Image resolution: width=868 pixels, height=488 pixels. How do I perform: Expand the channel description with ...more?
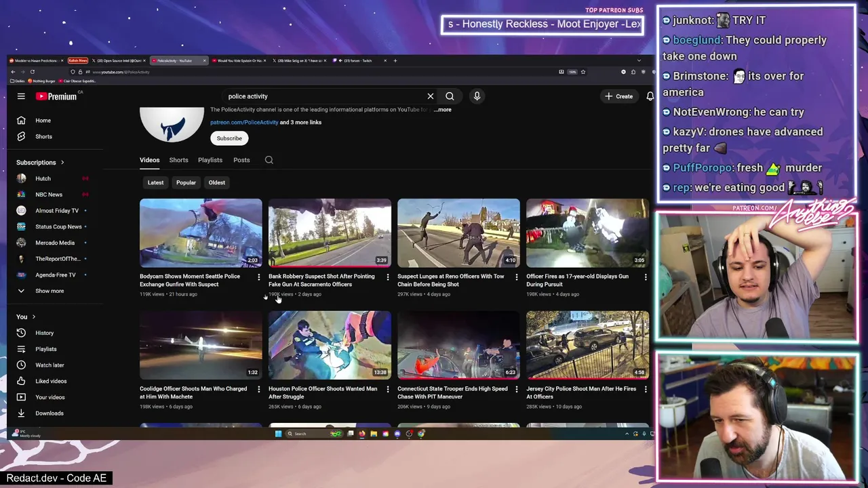(x=442, y=110)
